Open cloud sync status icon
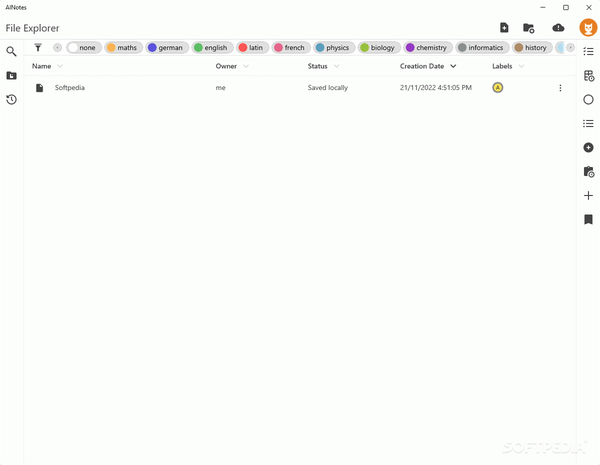The image size is (600, 465). pos(558,28)
